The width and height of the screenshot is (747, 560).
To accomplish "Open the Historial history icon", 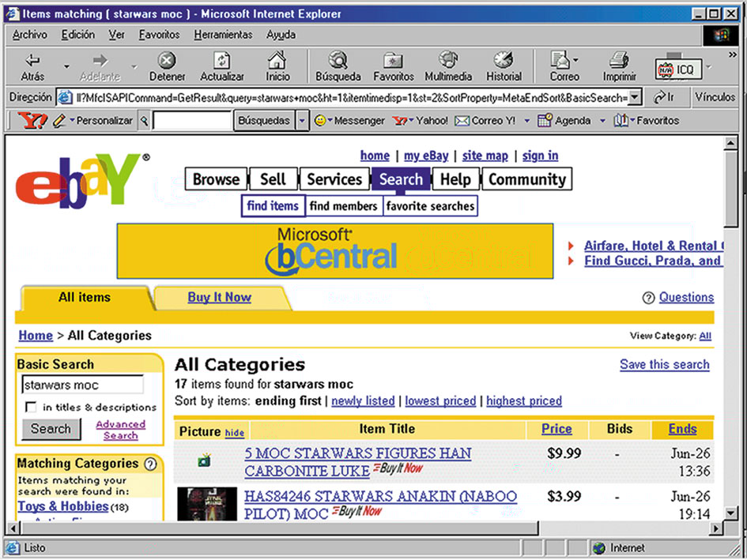I will pyautogui.click(x=503, y=61).
